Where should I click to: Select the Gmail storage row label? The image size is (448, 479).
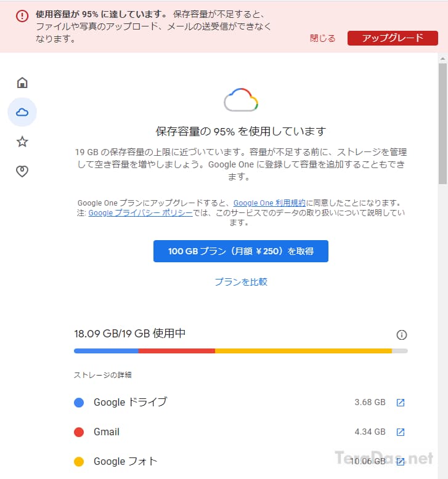click(x=107, y=432)
